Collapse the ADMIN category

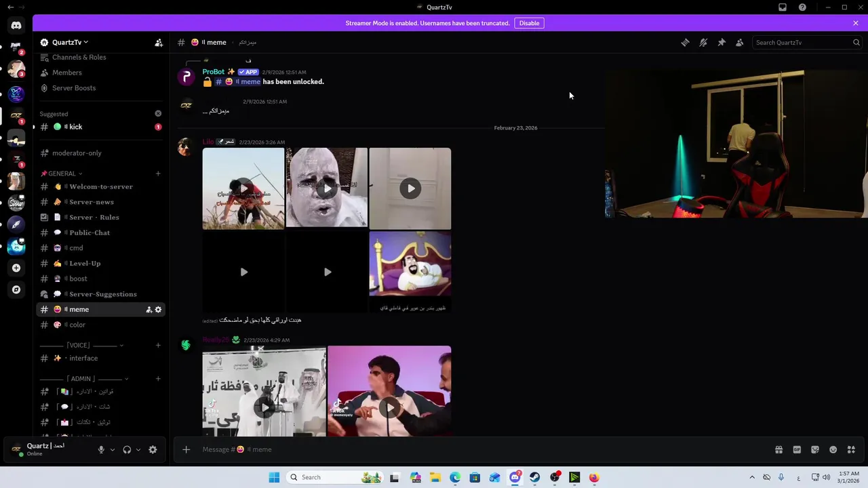click(x=84, y=378)
